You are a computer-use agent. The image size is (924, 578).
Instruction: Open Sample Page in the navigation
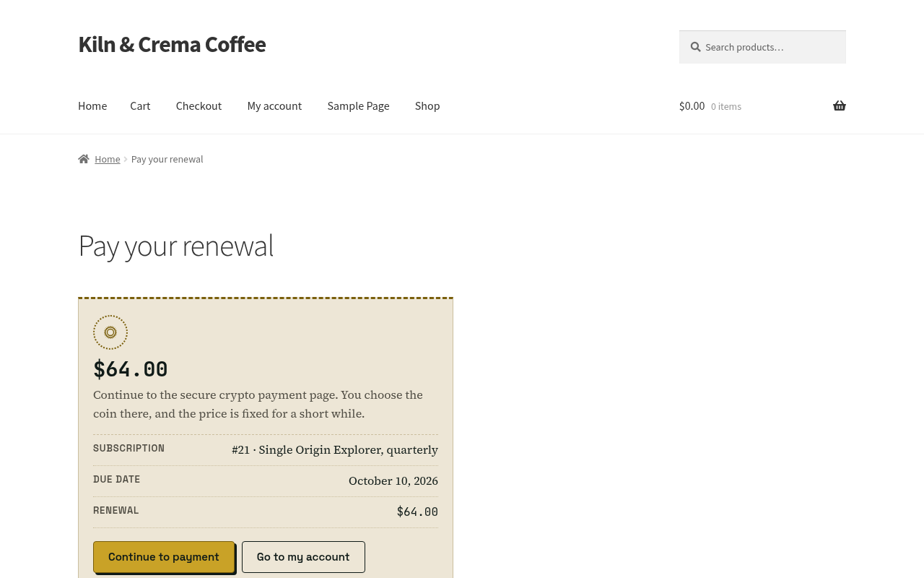tap(358, 106)
